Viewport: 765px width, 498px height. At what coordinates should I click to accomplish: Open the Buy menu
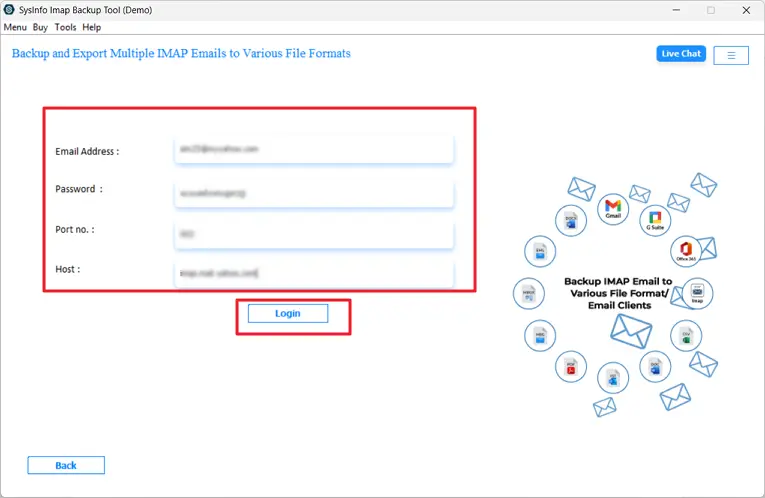(40, 27)
